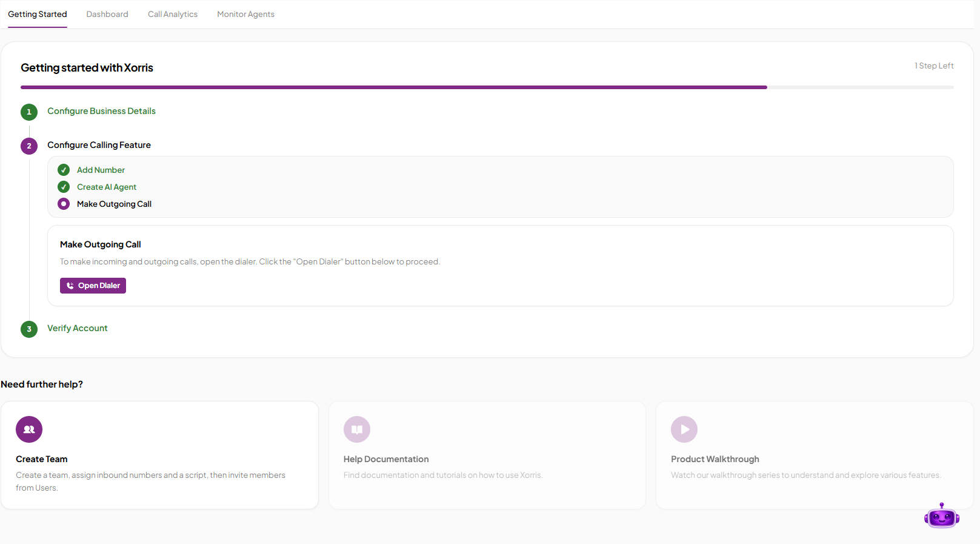
Task: Click the 'Getting started with Xorris' heading
Action: (87, 68)
